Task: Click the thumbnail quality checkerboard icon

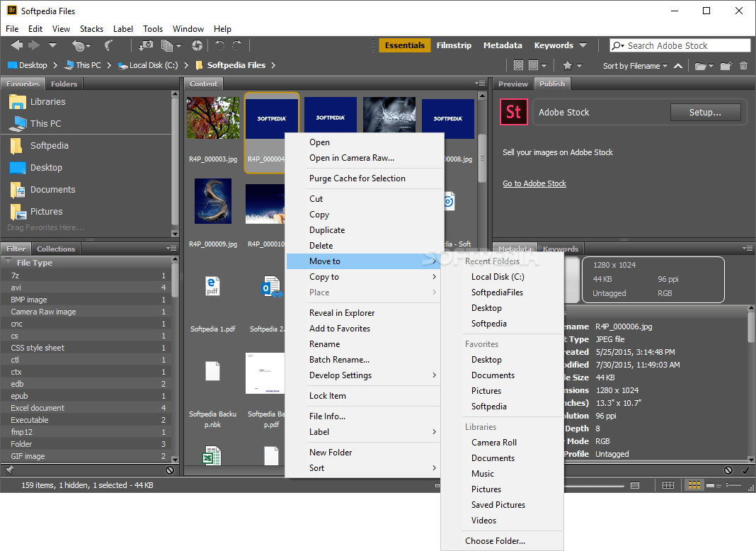Action: (518, 65)
